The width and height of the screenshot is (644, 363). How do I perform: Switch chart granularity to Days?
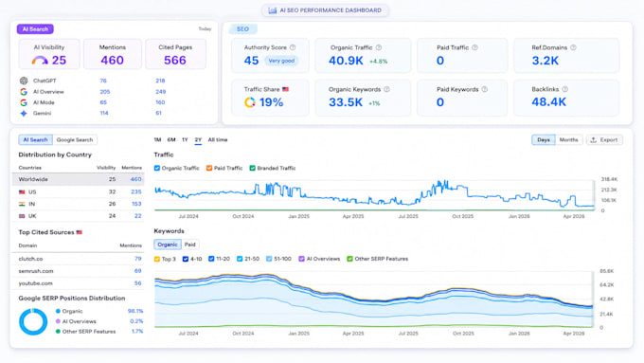[x=544, y=139]
